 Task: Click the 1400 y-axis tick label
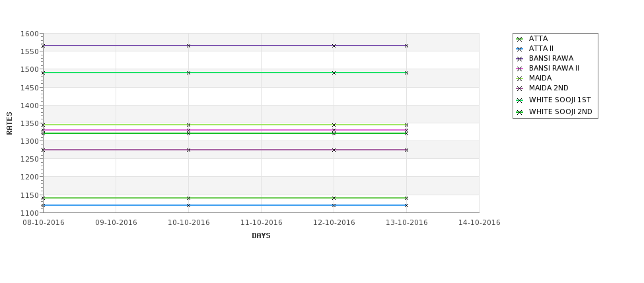30,106
